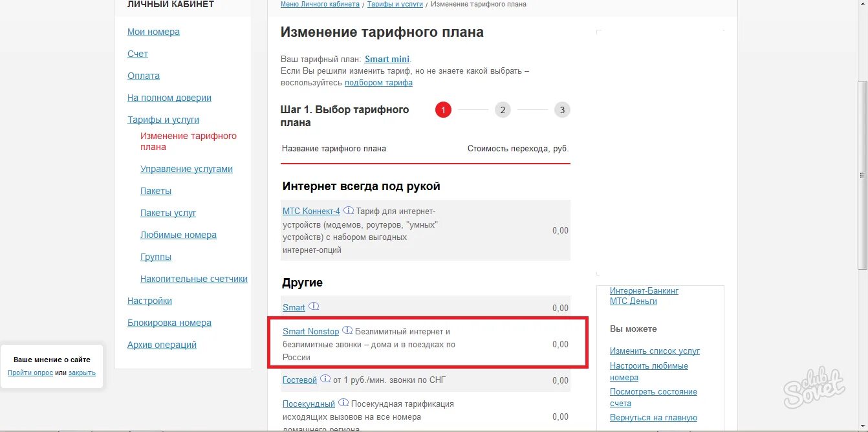868x432 pixels.
Task: Open На полном доверии link
Action: pos(169,98)
